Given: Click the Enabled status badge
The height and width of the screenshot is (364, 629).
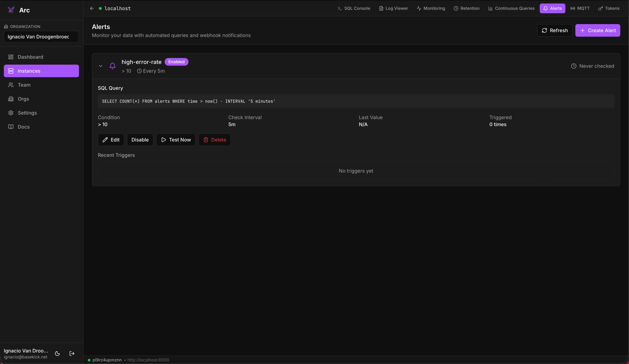Looking at the screenshot, I should click(176, 62).
